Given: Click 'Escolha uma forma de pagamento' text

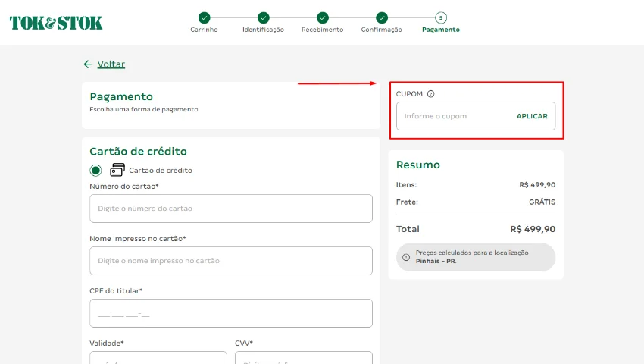Looking at the screenshot, I should coord(144,109).
